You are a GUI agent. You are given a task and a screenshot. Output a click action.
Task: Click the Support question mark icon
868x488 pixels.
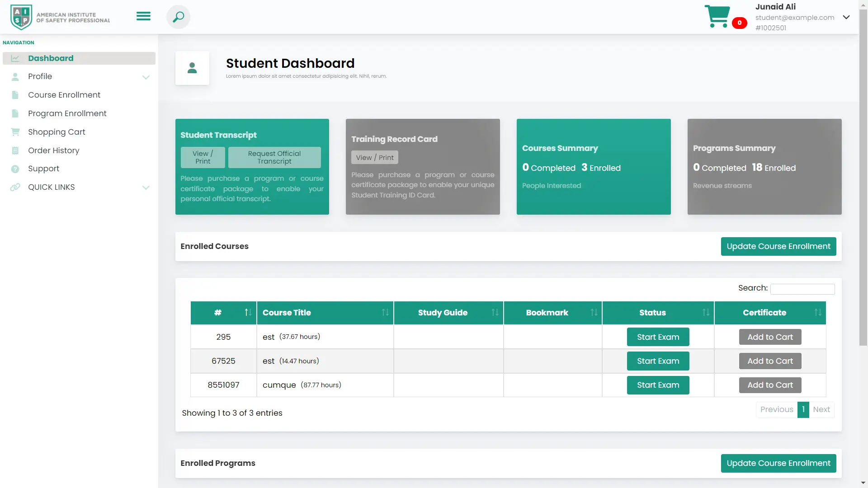point(15,169)
